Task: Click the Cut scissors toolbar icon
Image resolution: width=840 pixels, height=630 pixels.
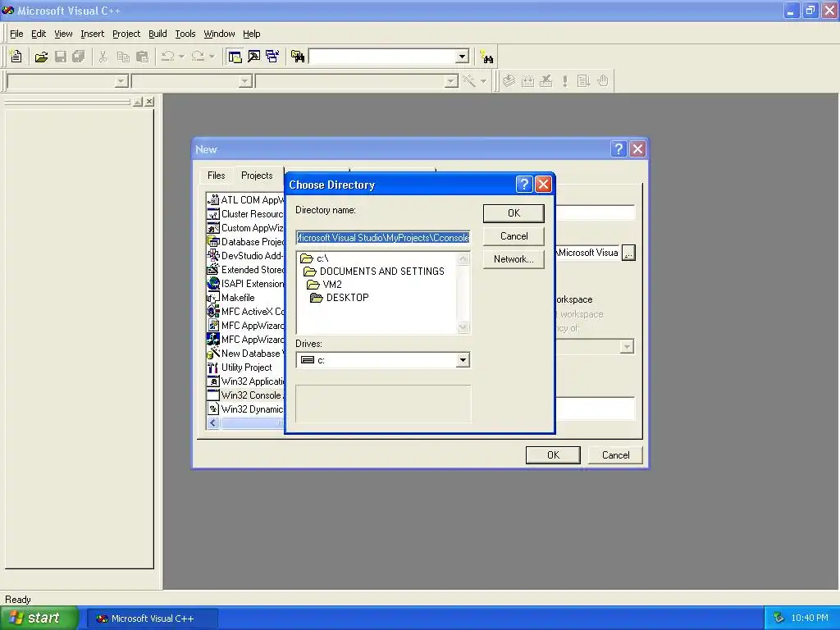Action: coord(103,57)
